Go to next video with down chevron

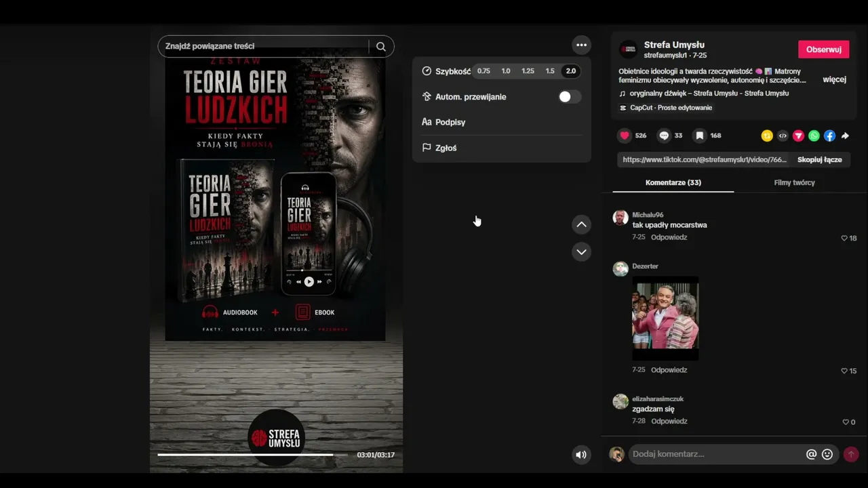(x=581, y=251)
